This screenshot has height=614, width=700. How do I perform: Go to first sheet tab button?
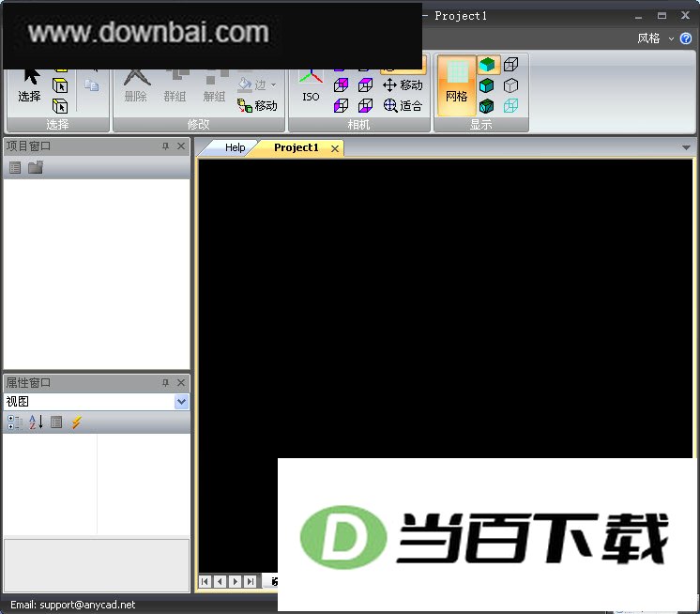point(205,581)
